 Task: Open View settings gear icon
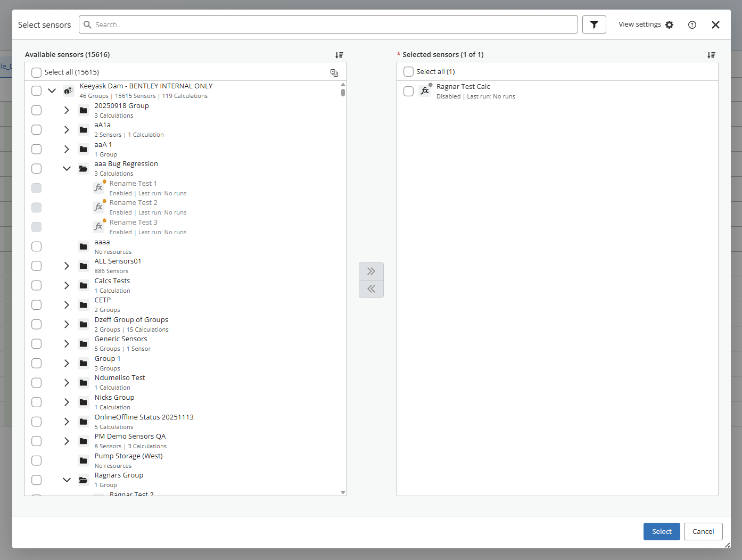[670, 24]
